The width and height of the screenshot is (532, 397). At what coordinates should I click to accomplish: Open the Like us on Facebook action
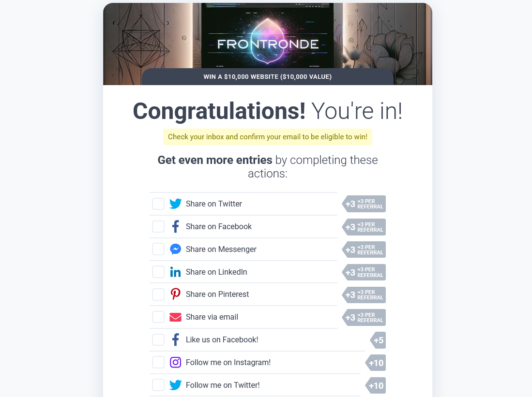coord(222,340)
